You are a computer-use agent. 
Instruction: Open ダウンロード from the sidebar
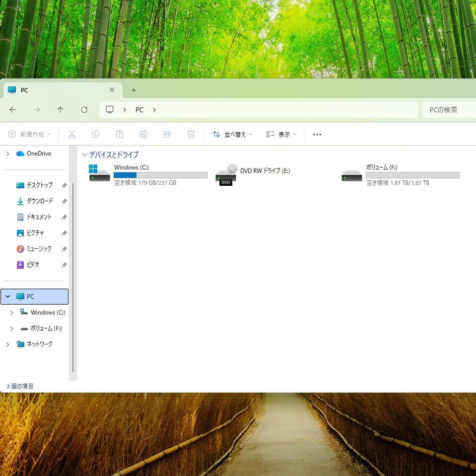[x=40, y=201]
